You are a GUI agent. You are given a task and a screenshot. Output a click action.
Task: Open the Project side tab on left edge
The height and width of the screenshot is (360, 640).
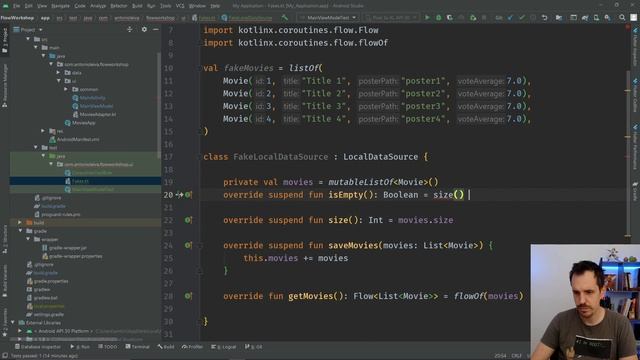coord(4,41)
